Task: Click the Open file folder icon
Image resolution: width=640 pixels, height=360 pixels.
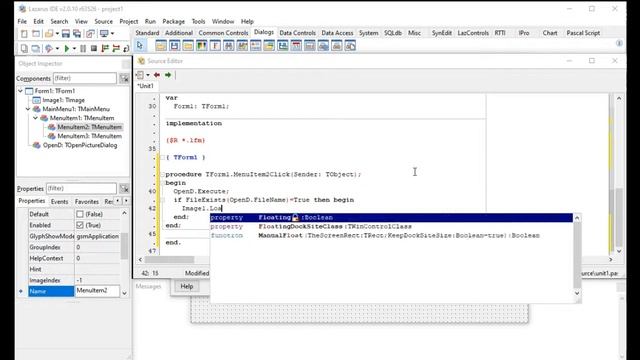Action: [x=49, y=34]
